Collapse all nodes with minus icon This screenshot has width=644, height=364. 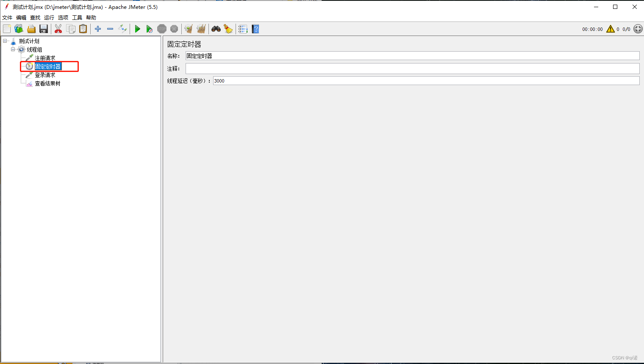pos(110,29)
